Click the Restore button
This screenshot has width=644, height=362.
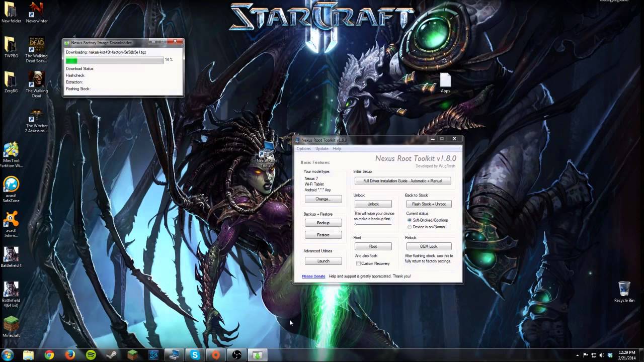[323, 235]
